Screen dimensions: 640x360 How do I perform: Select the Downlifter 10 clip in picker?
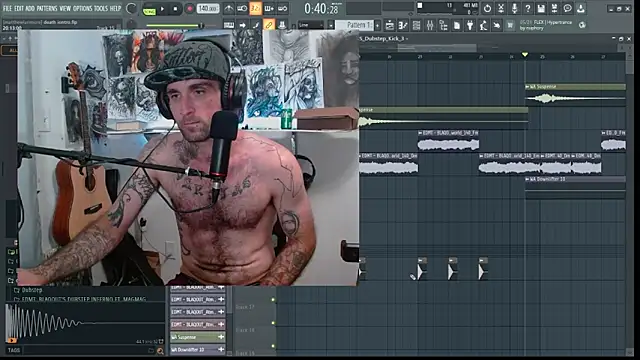click(x=198, y=349)
